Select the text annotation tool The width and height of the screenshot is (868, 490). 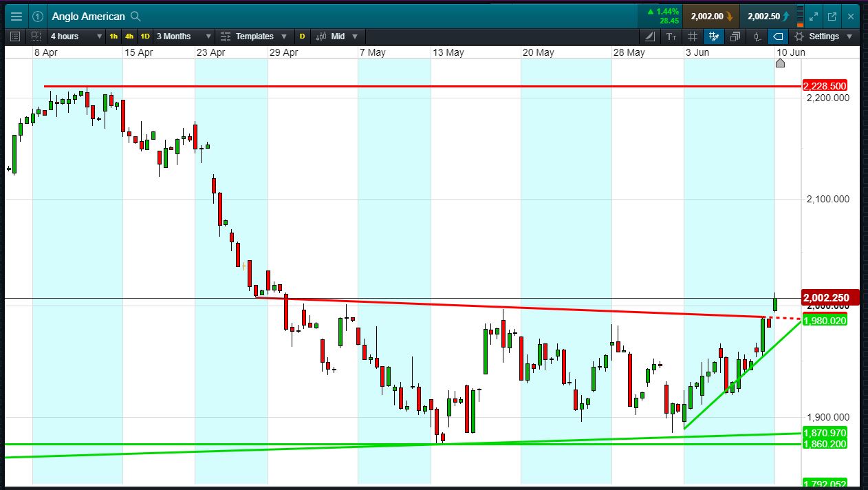click(672, 36)
